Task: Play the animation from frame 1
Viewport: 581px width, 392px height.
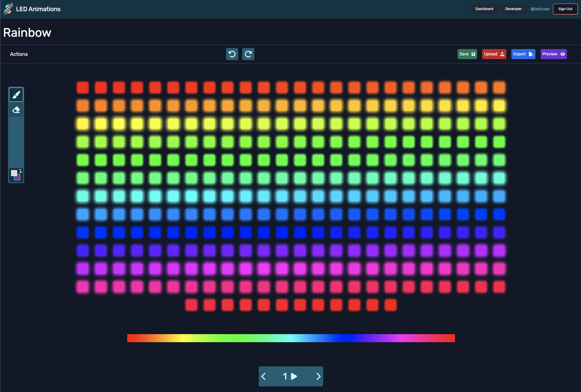Action: pyautogui.click(x=294, y=376)
